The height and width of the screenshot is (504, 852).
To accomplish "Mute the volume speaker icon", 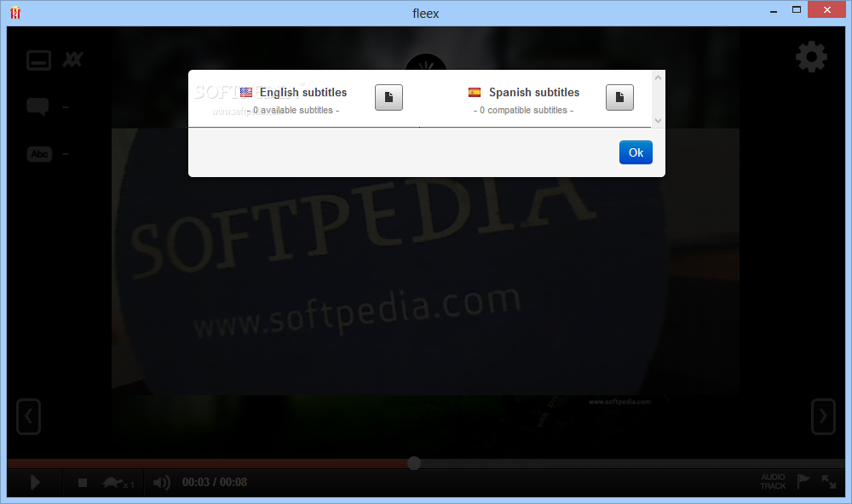I will (161, 482).
